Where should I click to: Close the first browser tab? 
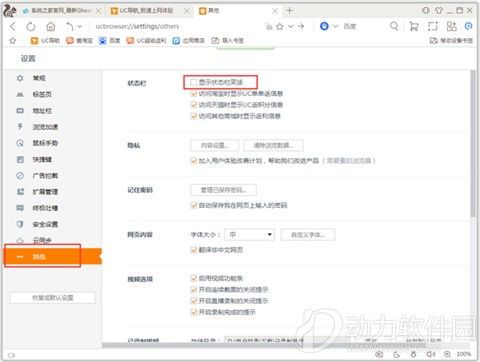pyautogui.click(x=98, y=11)
